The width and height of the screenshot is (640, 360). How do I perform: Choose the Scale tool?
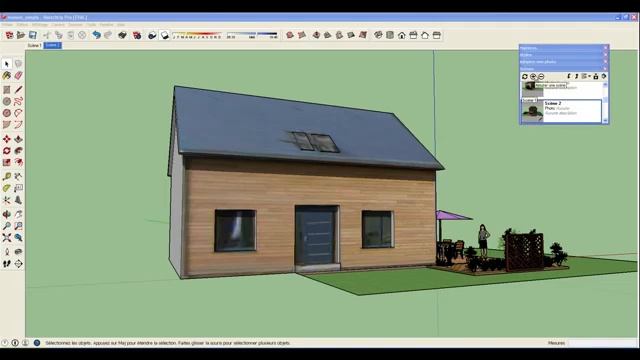pyautogui.click(x=7, y=162)
